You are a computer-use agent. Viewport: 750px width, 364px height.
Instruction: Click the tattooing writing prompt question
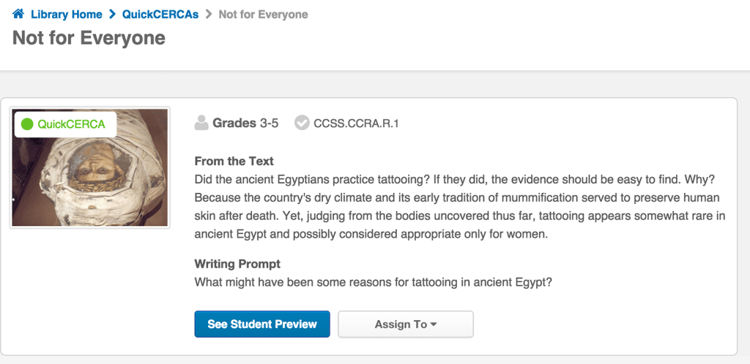click(374, 282)
